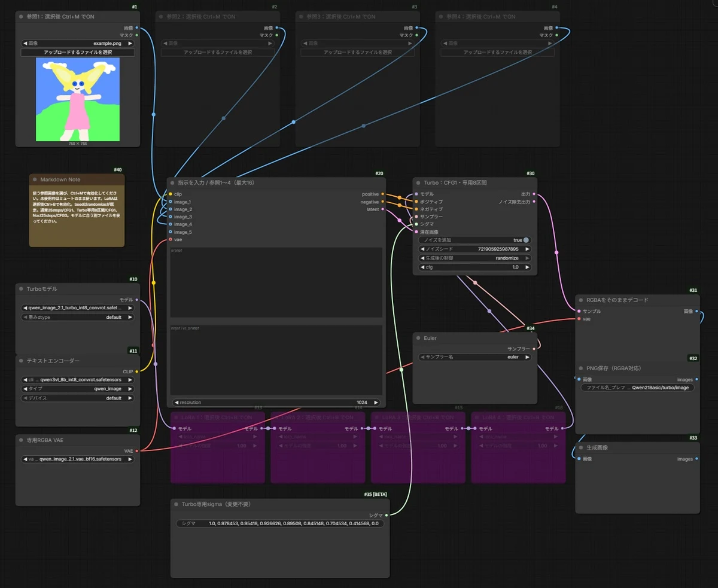Collapse the RGBAをそのままデコード node with its dot

(582, 300)
